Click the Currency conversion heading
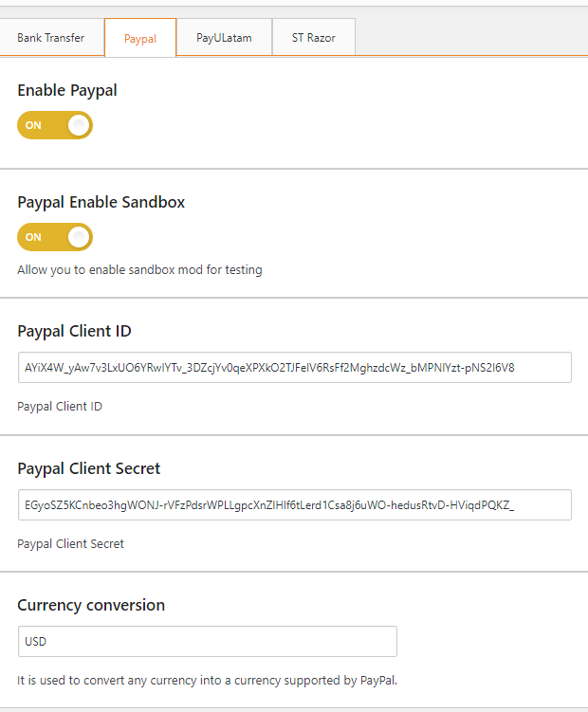Viewport: 588px width, 712px height. (x=91, y=605)
